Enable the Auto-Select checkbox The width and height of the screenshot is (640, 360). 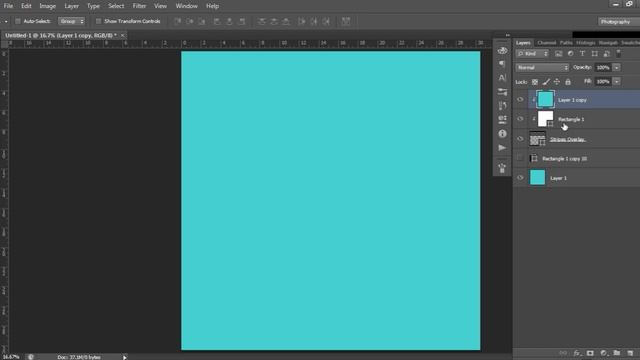18,21
